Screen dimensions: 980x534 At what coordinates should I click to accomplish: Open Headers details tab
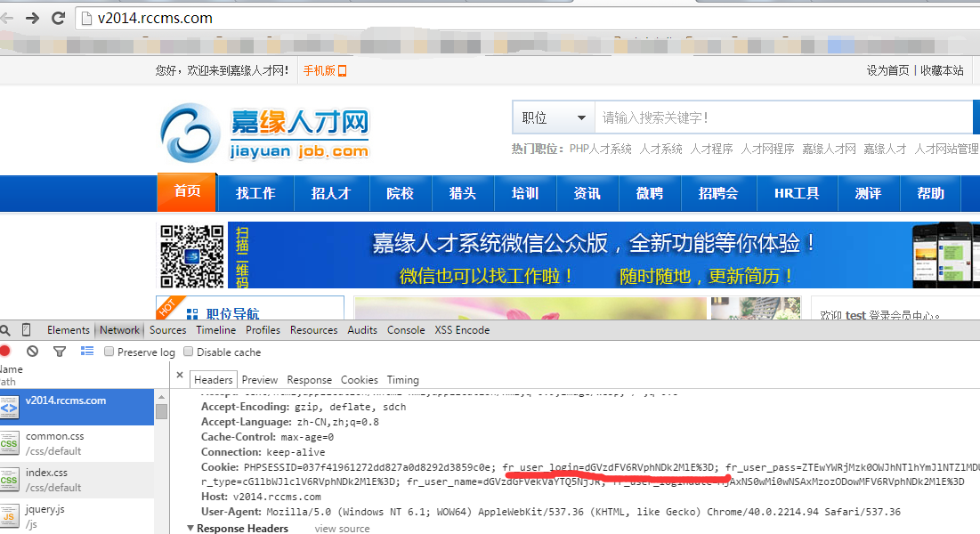pyautogui.click(x=213, y=379)
